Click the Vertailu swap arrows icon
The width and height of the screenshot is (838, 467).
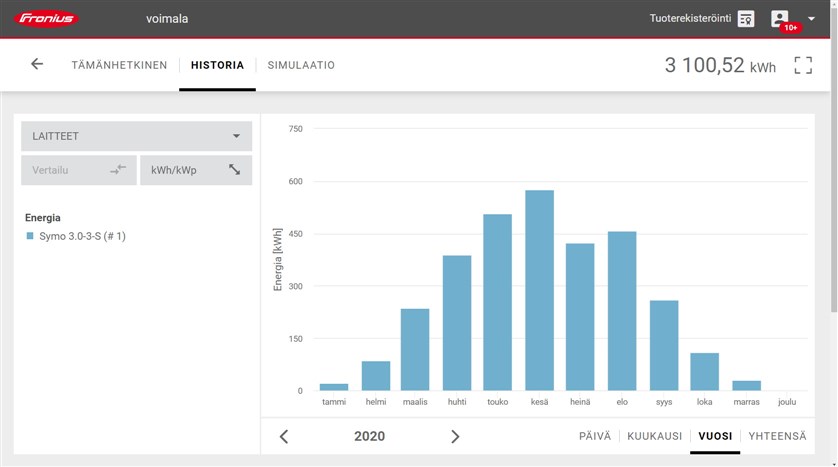tap(118, 170)
